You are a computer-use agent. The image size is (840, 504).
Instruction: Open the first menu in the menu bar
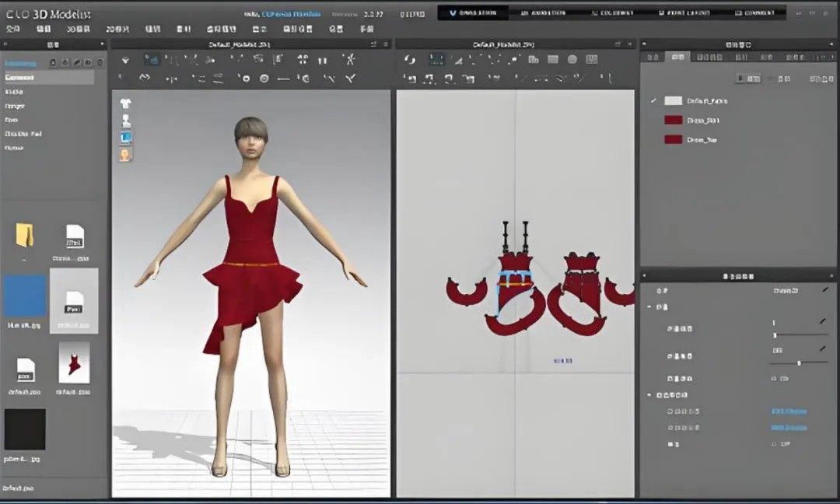coord(12,29)
